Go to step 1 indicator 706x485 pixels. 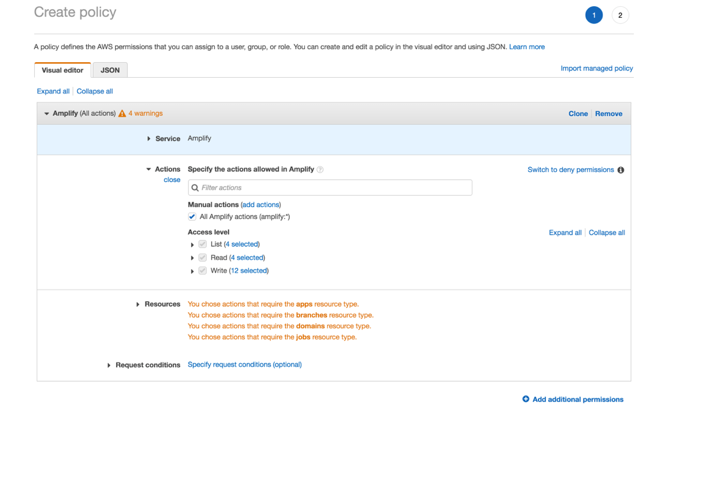594,15
